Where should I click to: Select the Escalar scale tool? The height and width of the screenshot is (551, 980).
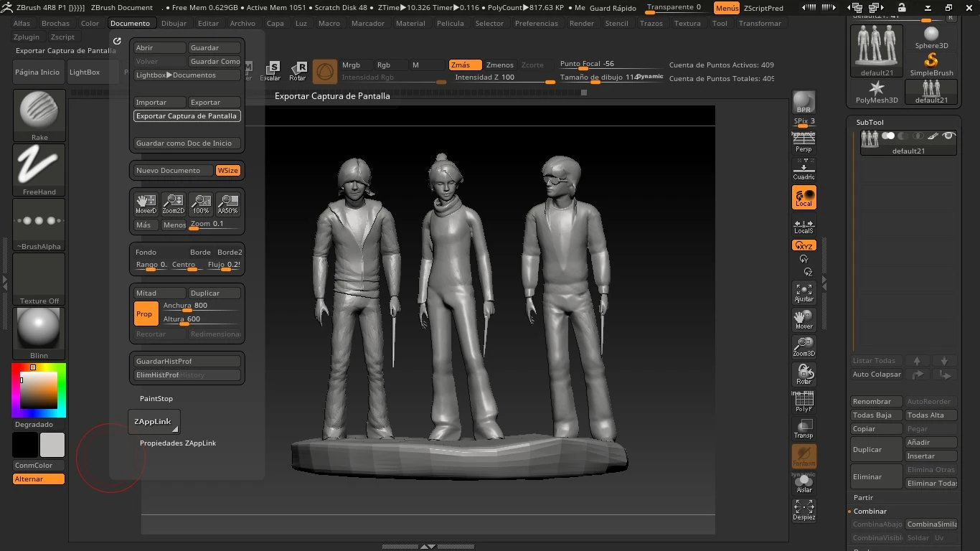point(271,71)
